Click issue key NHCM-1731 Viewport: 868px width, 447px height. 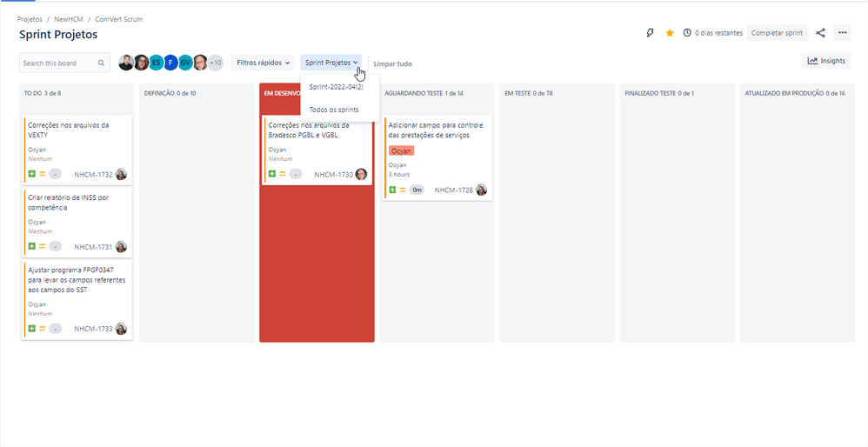pos(93,247)
